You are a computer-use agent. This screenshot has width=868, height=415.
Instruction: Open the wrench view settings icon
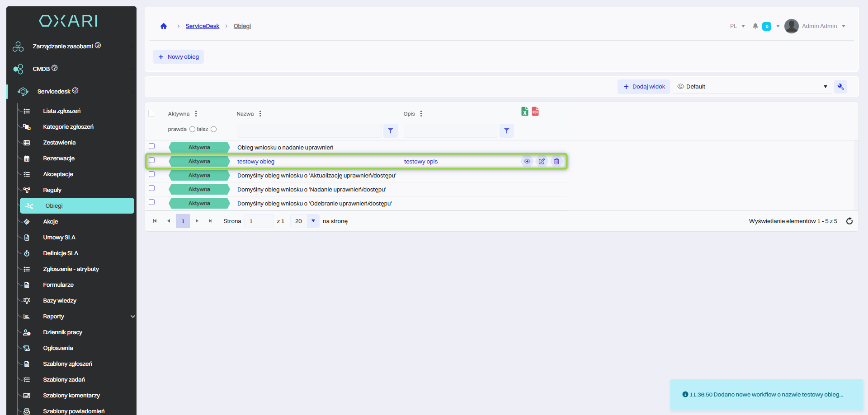click(840, 87)
